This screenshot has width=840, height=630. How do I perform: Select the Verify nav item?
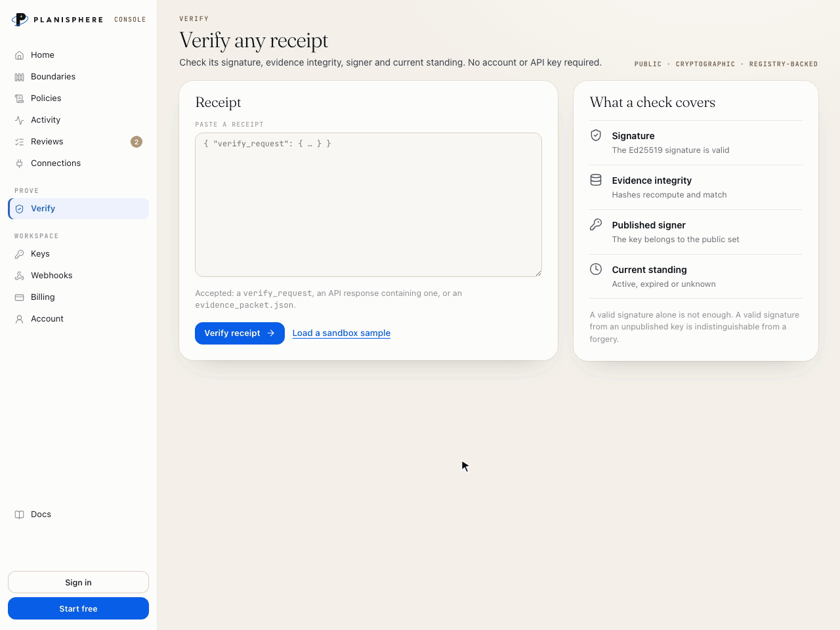click(78, 209)
